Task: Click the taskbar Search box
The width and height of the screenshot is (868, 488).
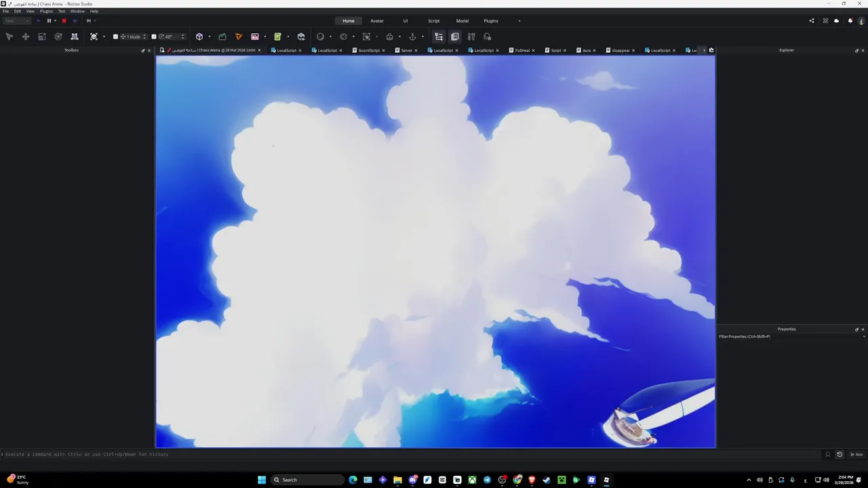Action: coord(307,480)
